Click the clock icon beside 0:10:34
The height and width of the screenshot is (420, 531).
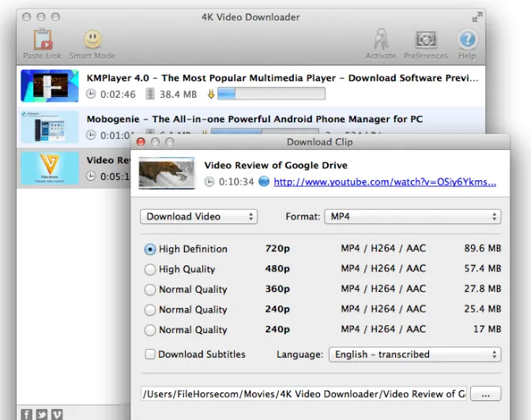[209, 182]
